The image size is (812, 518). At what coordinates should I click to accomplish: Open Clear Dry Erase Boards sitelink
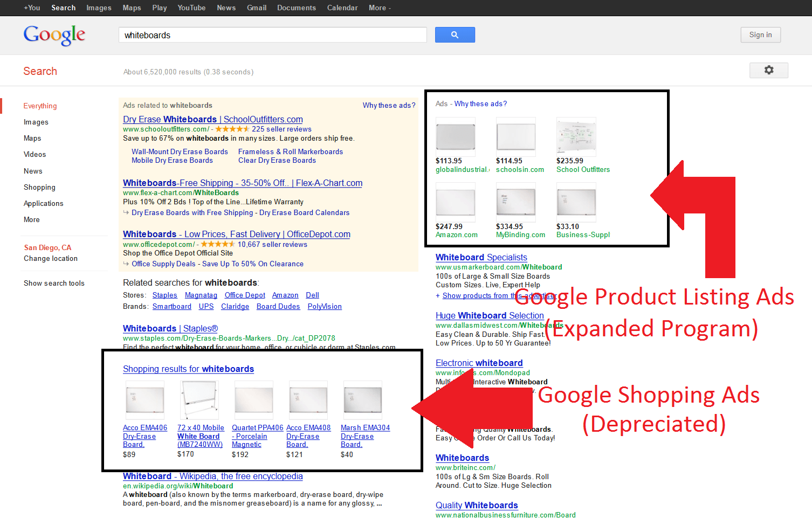(277, 161)
